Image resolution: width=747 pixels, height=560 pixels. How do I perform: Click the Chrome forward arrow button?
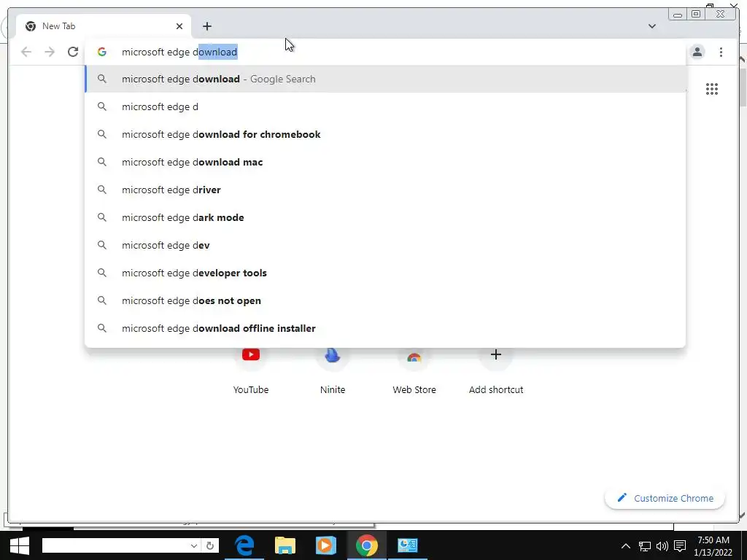point(50,52)
